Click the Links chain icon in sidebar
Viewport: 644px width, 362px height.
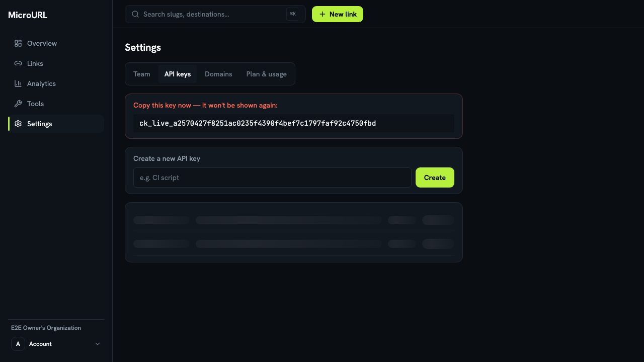click(18, 63)
